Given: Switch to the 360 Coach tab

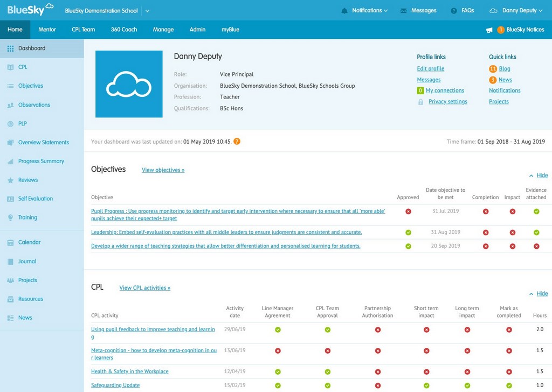Looking at the screenshot, I should tap(124, 30).
